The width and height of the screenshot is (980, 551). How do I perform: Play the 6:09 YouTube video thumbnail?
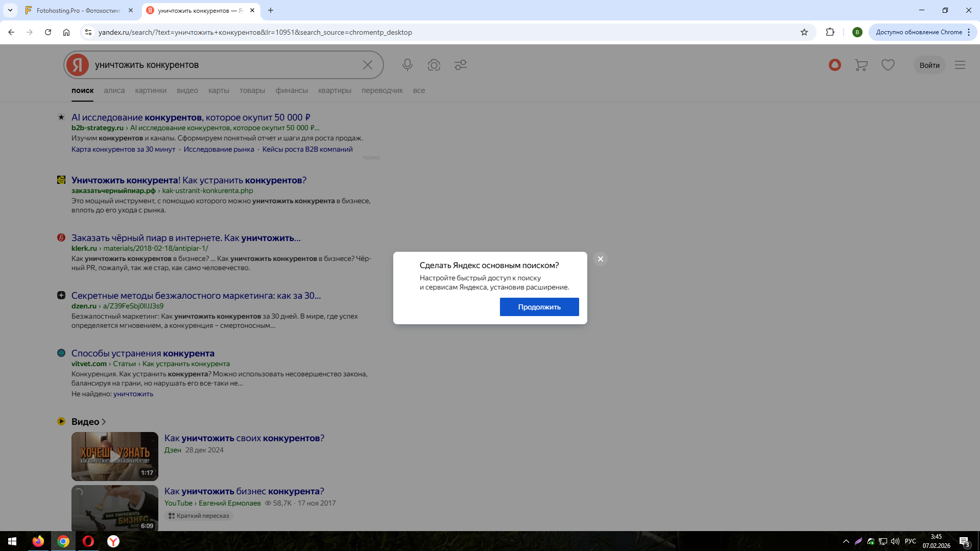[115, 508]
